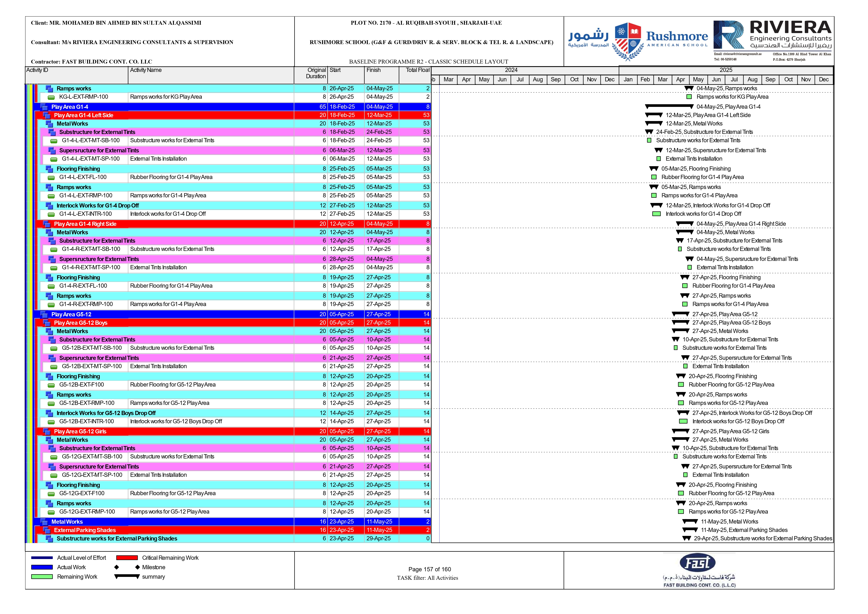Image resolution: width=868 pixels, height=614 pixels.
Task: Click the Original Duration column header
Action: click(x=311, y=75)
